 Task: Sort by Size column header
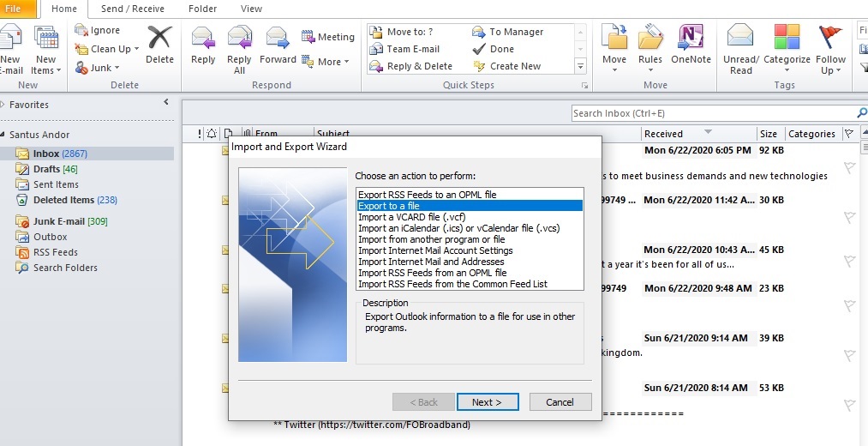pyautogui.click(x=770, y=134)
